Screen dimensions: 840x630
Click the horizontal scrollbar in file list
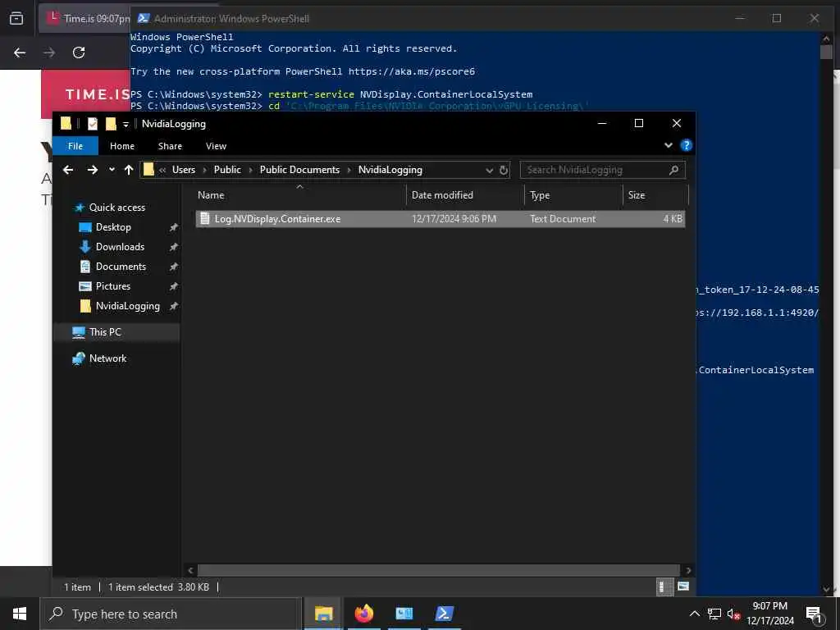[x=438, y=571]
